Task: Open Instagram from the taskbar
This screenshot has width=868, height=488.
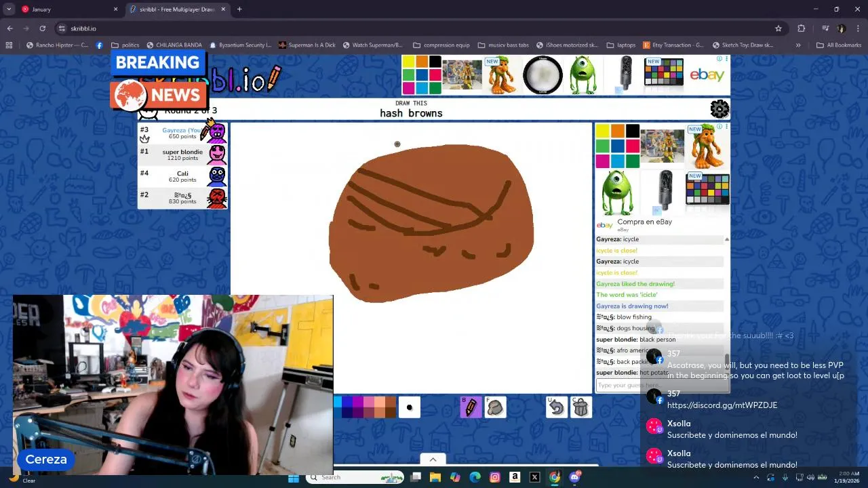Action: click(495, 478)
